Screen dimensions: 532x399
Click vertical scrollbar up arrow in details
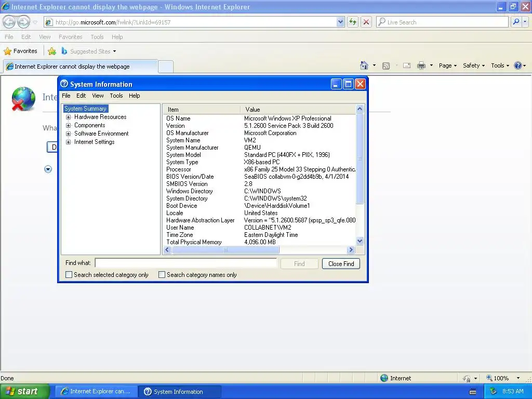[x=360, y=109]
